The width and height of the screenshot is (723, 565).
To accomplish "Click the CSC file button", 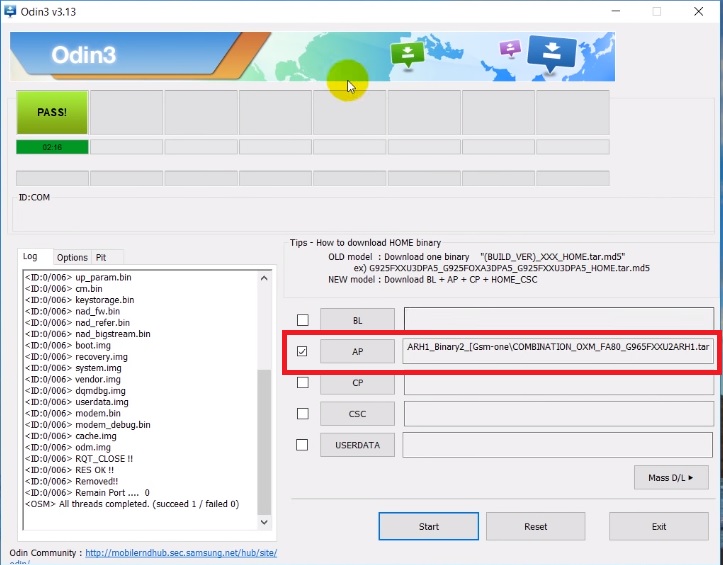I will click(357, 414).
